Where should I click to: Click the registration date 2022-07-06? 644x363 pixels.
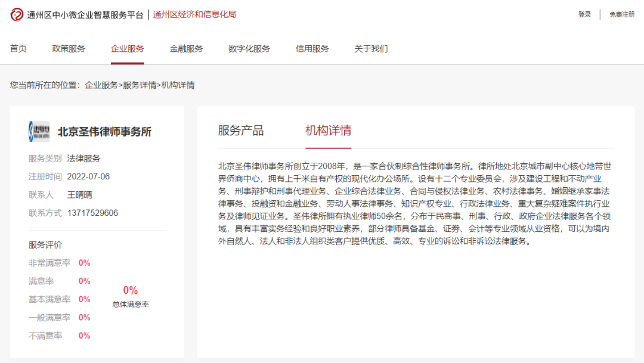pos(88,176)
